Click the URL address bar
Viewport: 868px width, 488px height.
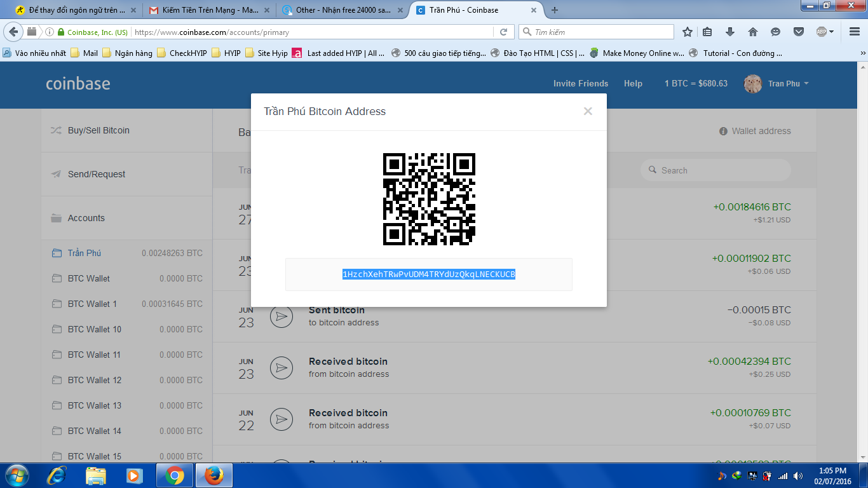pyautogui.click(x=311, y=32)
